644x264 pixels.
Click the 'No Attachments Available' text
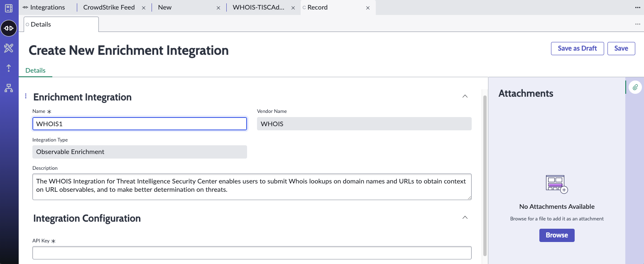(557, 207)
